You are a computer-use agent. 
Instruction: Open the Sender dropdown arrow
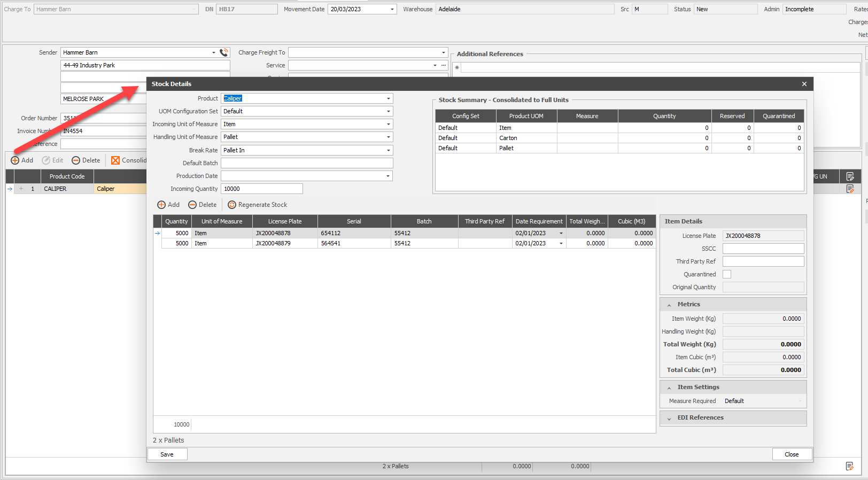click(214, 52)
